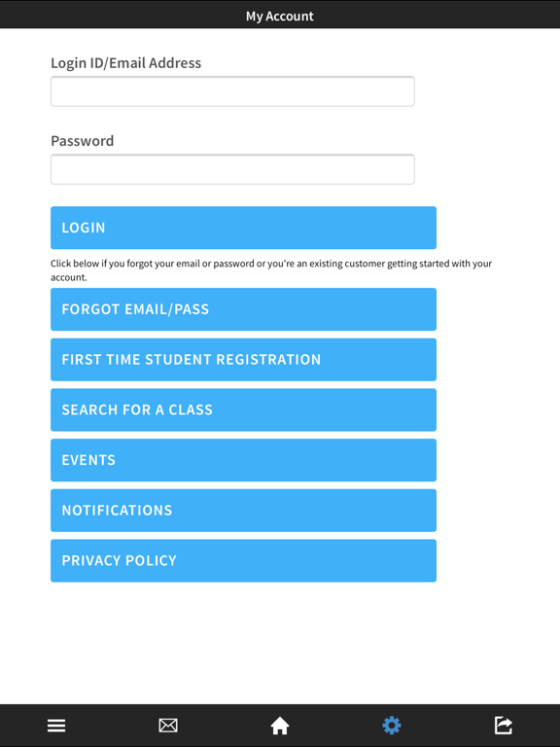The image size is (560, 747).
Task: Click the LOGIN text inside the blue button
Action: tap(84, 228)
